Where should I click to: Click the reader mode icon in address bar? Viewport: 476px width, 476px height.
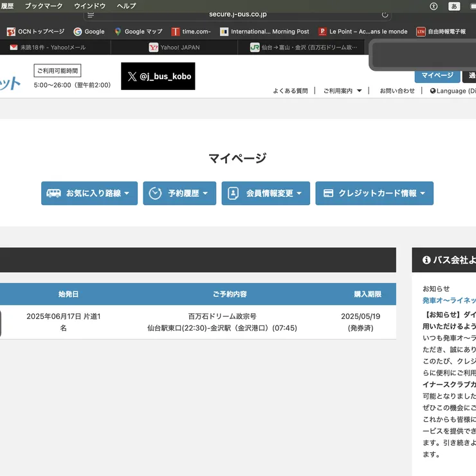[90, 14]
